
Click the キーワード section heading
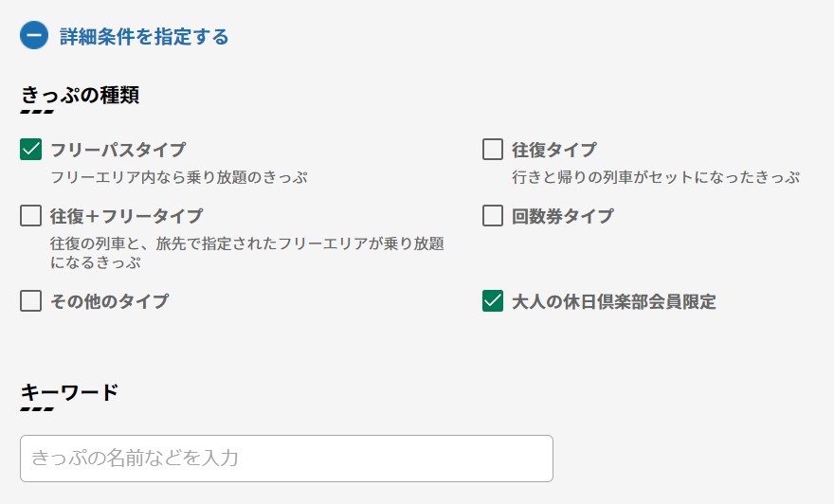(69, 393)
